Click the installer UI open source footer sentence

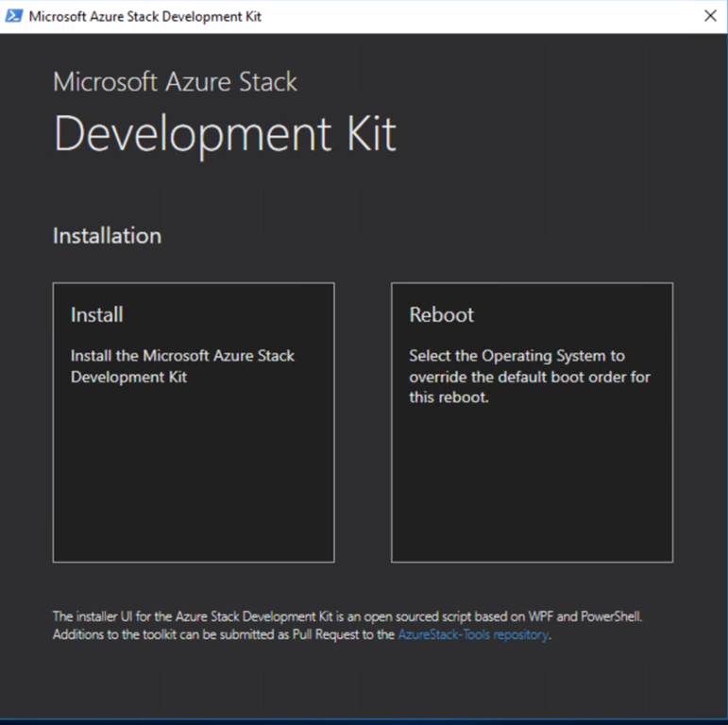click(347, 616)
